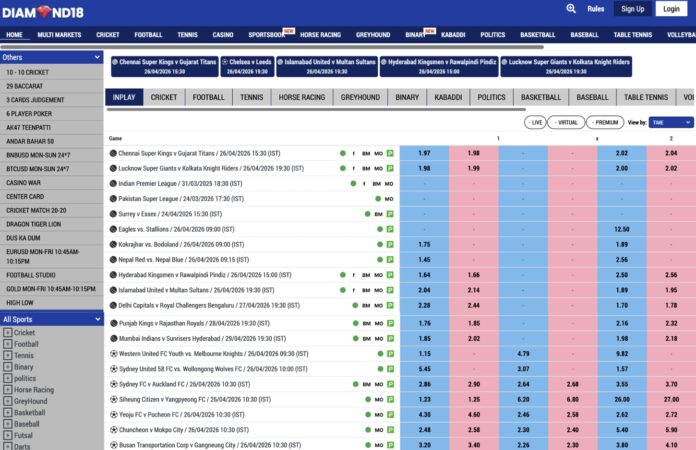Viewport: 696px width, 450px height.
Task: Open Delhi Capitals v Royal Challengers Bengaluru match
Action: coord(209,305)
